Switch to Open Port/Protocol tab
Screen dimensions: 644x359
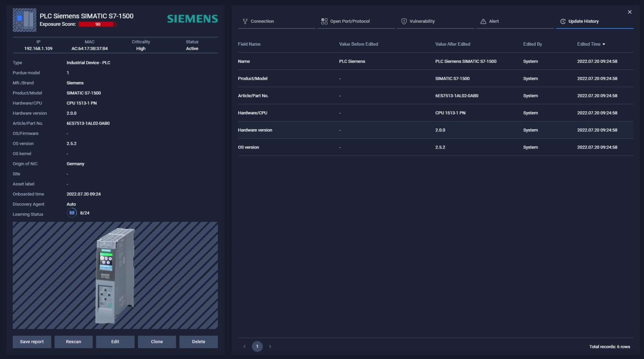356,21
